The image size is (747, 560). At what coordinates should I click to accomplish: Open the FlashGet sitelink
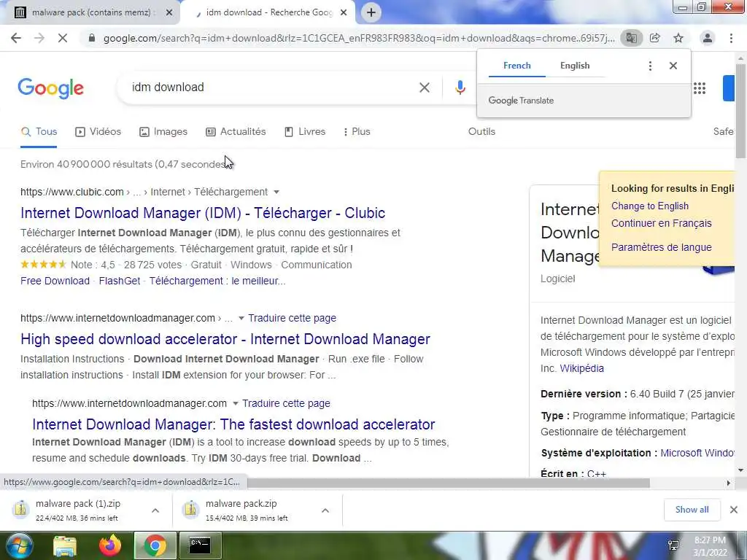(x=120, y=281)
